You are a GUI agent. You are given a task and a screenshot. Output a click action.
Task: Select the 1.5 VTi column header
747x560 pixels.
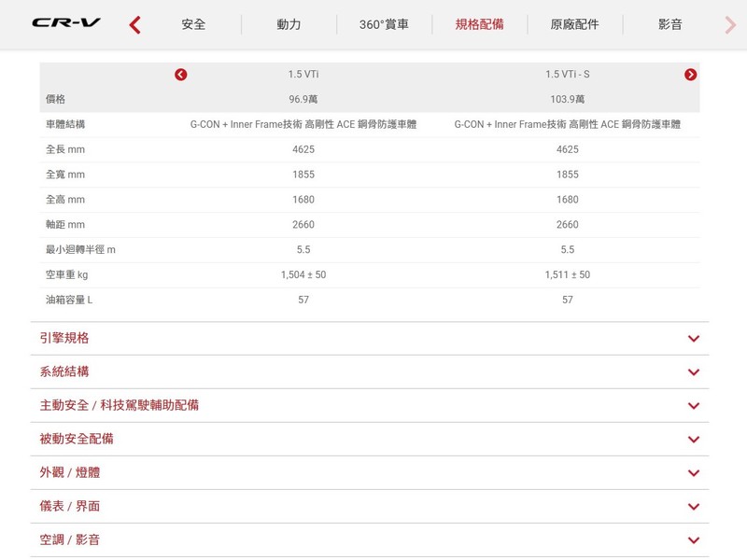coord(303,75)
